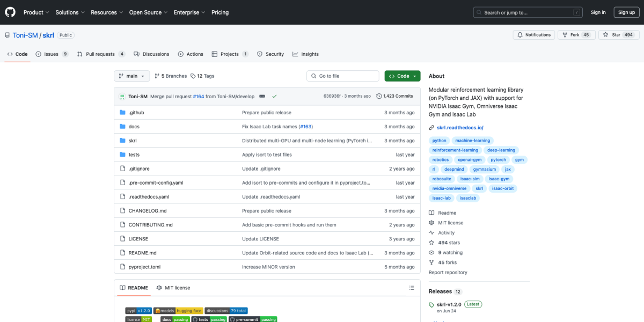This screenshot has width=644, height=322.
Task: Open the 1,423 Commits history
Action: click(x=394, y=96)
